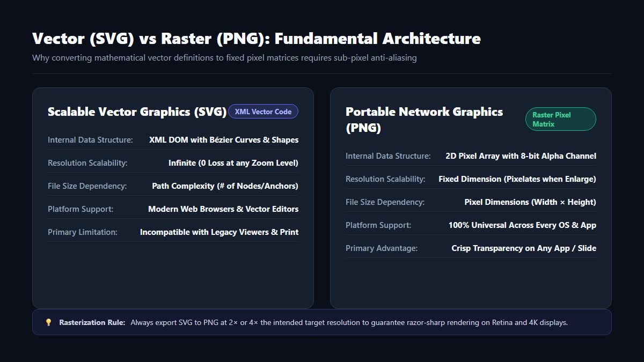644x362 pixels.
Task: Click Resolution Scalability label in PNG card
Action: pyautogui.click(x=385, y=179)
